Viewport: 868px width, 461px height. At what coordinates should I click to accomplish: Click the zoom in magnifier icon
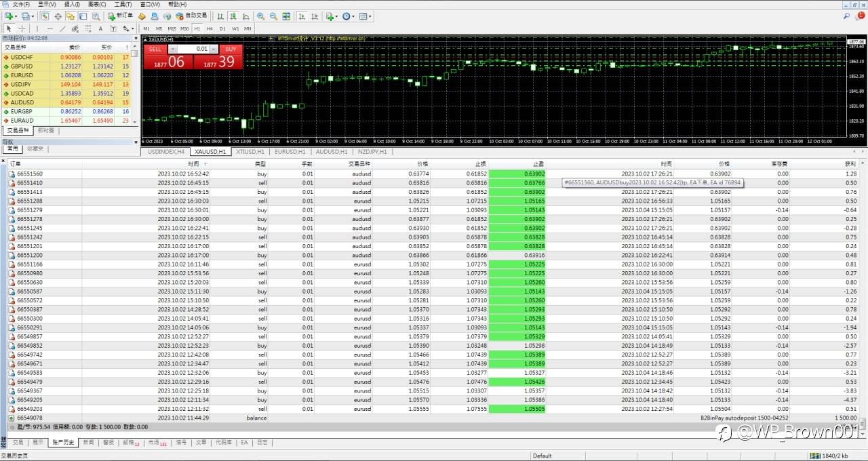tap(261, 16)
